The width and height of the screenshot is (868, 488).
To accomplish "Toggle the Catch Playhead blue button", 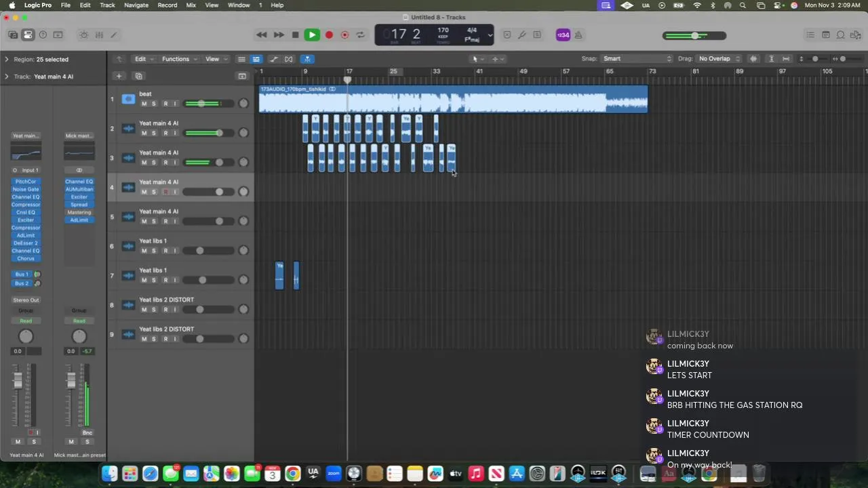I will click(307, 59).
